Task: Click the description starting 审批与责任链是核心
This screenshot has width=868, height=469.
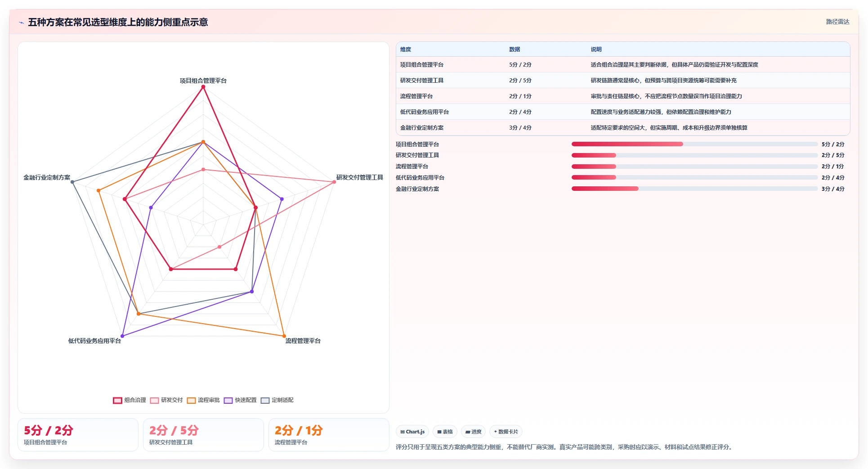Action: coord(666,96)
